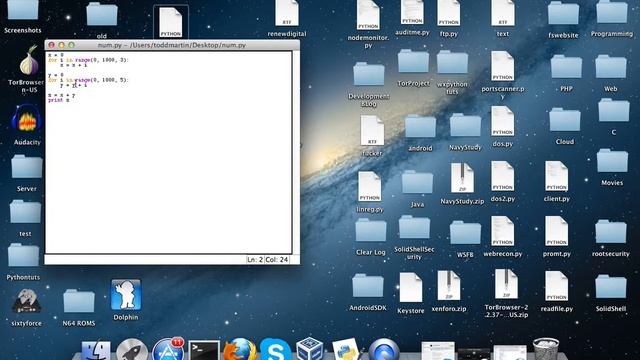This screenshot has height=360, width=640.
Task: Select the portscanner.py file icon
Action: 502,66
